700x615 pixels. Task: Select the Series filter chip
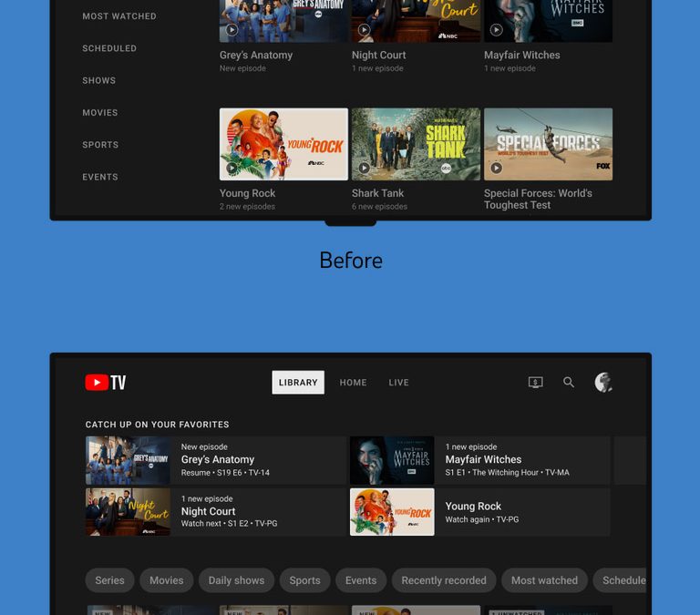pyautogui.click(x=109, y=580)
